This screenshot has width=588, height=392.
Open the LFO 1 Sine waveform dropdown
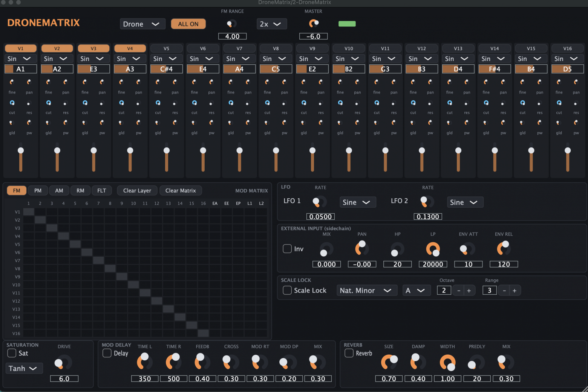[x=358, y=202]
